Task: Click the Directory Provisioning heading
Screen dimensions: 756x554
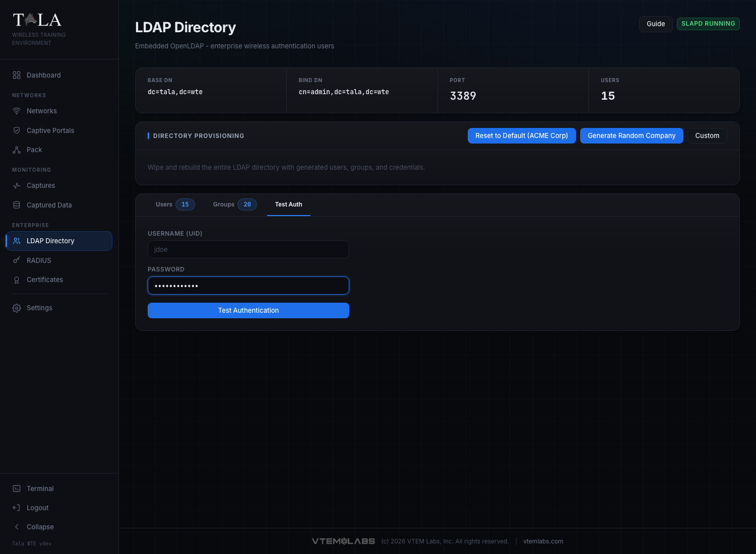Action: point(199,136)
